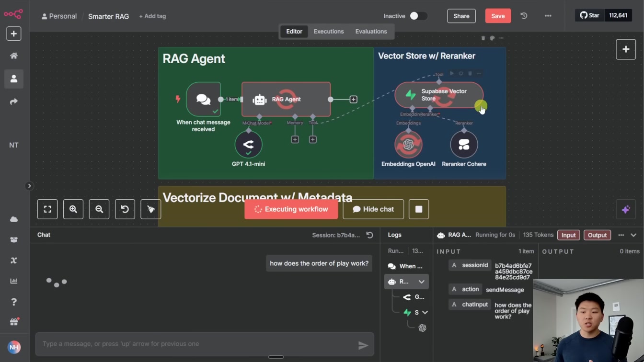Viewport: 644px width, 362px height.
Task: Click the tidy up workflow broom button
Action: (151, 209)
